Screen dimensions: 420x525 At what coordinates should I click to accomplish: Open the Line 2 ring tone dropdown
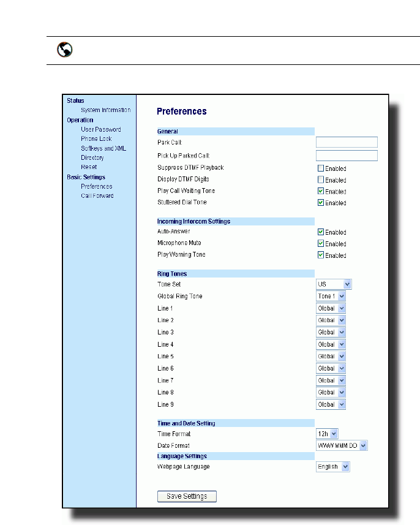coord(331,320)
